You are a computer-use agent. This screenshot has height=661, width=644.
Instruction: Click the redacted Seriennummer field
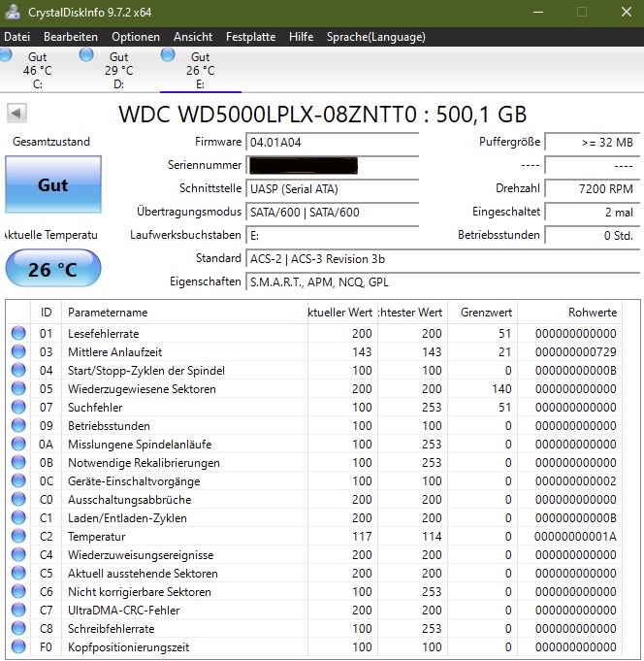tap(333, 165)
